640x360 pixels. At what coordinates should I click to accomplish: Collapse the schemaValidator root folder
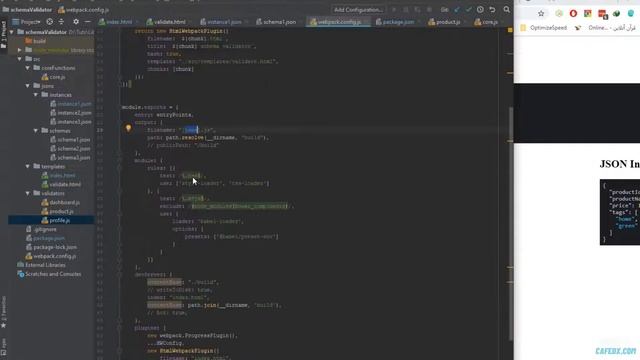(x=12, y=32)
